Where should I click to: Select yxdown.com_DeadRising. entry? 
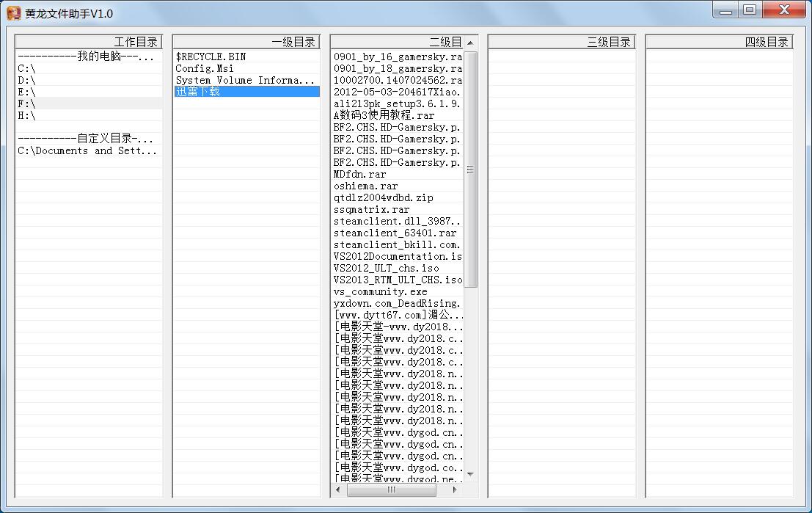397,303
